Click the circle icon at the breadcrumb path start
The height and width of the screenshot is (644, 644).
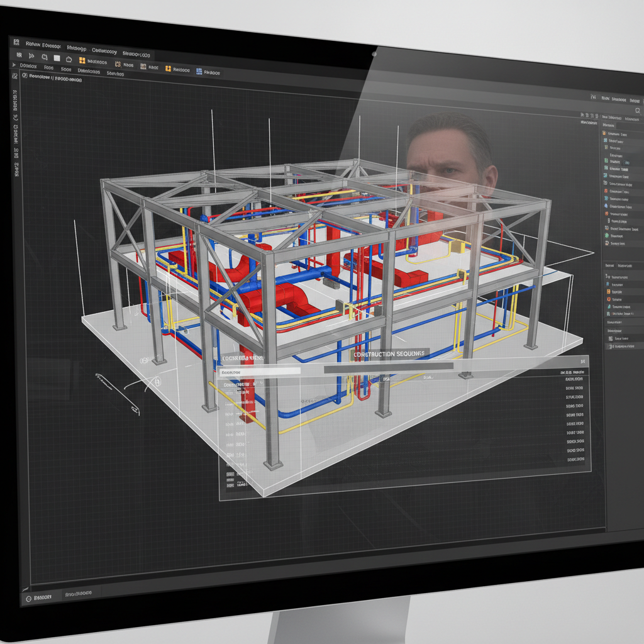coord(25,75)
